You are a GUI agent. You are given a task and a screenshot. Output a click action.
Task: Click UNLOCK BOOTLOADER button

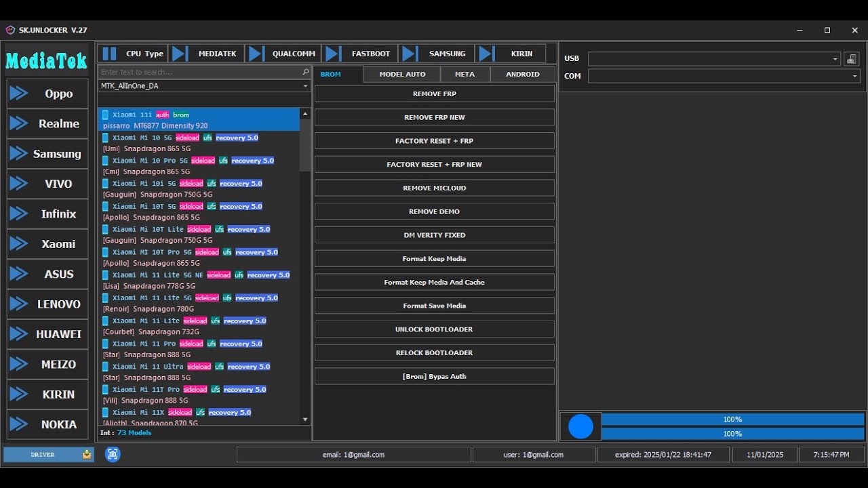point(435,329)
